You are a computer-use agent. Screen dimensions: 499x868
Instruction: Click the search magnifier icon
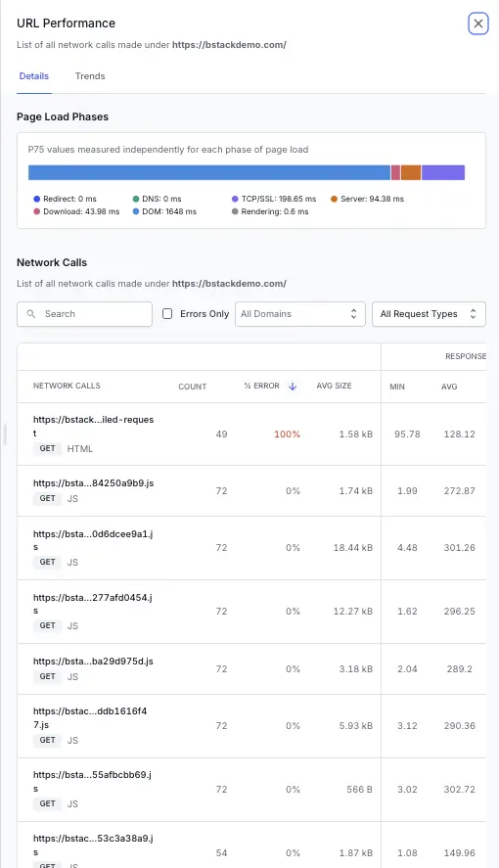[x=31, y=314]
